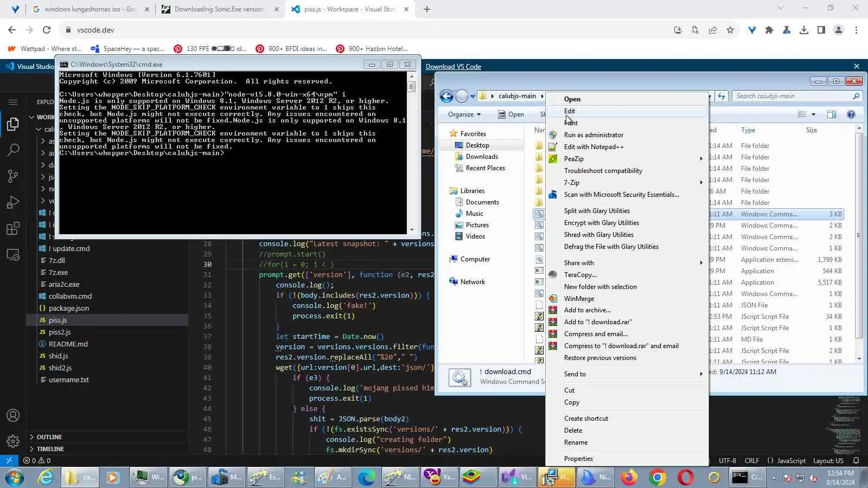This screenshot has width=868, height=488.
Task: Choose Edit with Notepad++
Action: click(628, 147)
